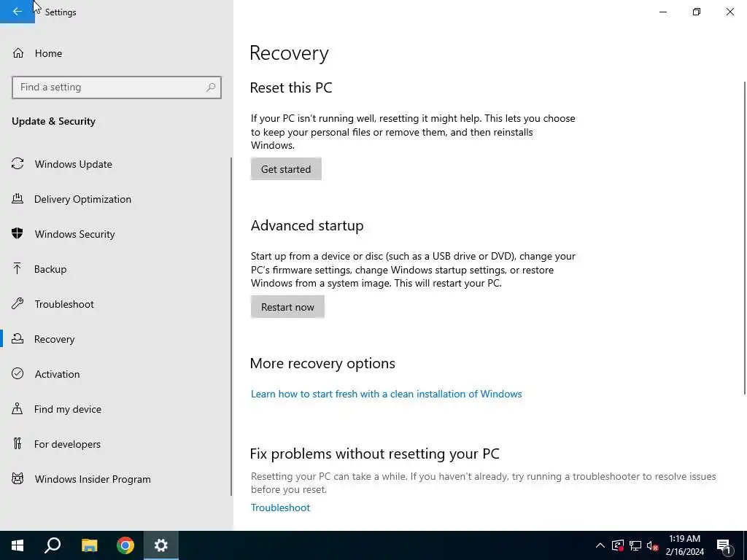Select the Windows Security shield icon

click(x=18, y=234)
